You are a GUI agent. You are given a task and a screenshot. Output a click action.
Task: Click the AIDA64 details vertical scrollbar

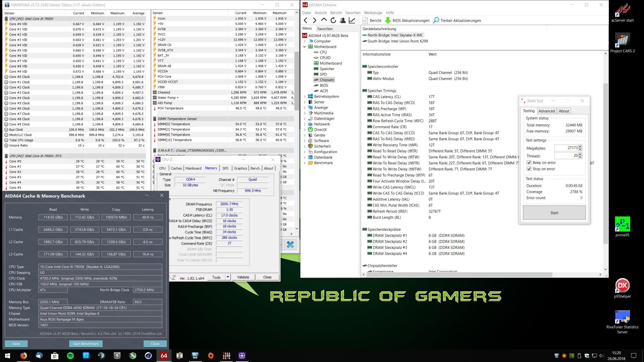point(605,163)
